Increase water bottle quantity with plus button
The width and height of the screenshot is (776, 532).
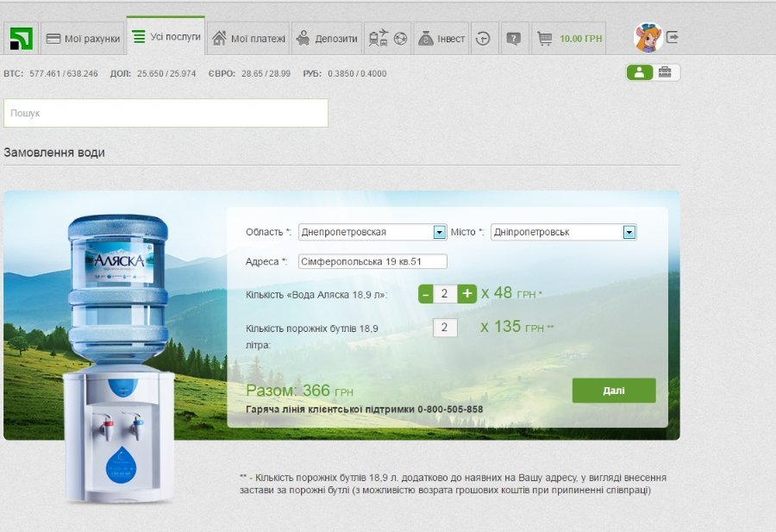[466, 294]
